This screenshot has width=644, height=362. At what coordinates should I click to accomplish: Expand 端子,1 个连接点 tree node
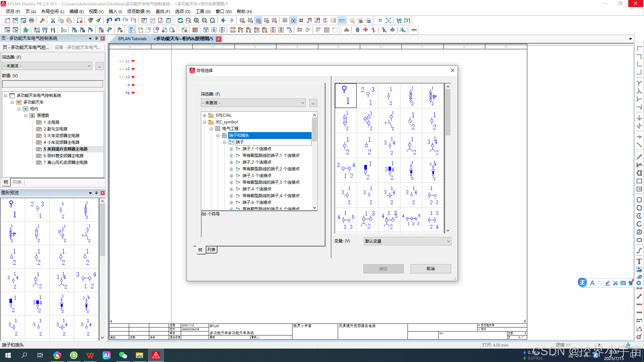click(x=231, y=149)
